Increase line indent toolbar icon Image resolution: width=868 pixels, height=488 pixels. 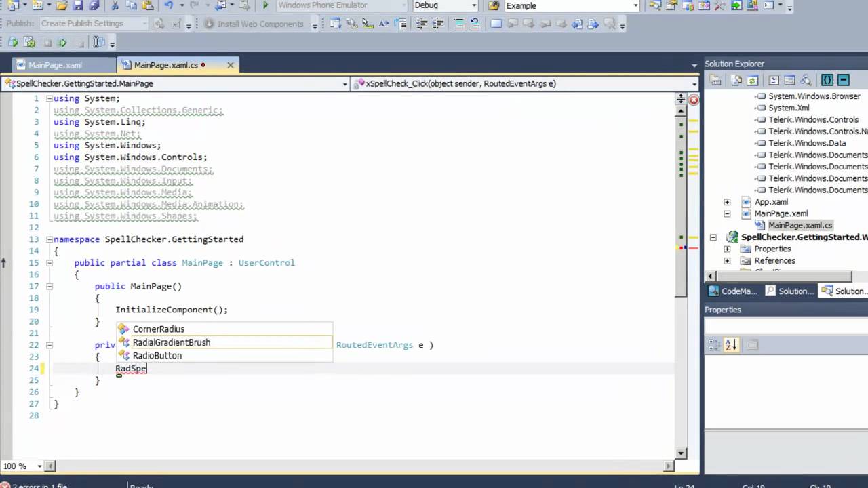coord(438,24)
